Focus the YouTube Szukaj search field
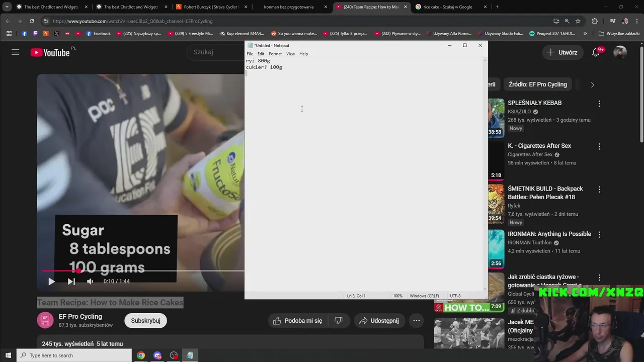The image size is (644, 362). pos(216,52)
